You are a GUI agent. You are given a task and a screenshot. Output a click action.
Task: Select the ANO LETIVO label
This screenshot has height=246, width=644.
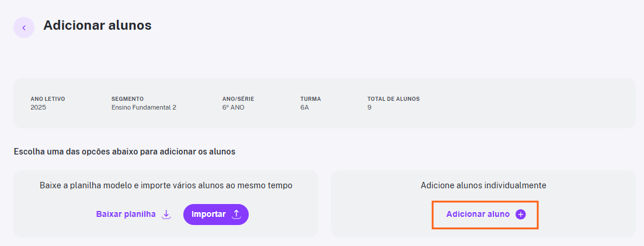click(x=48, y=99)
